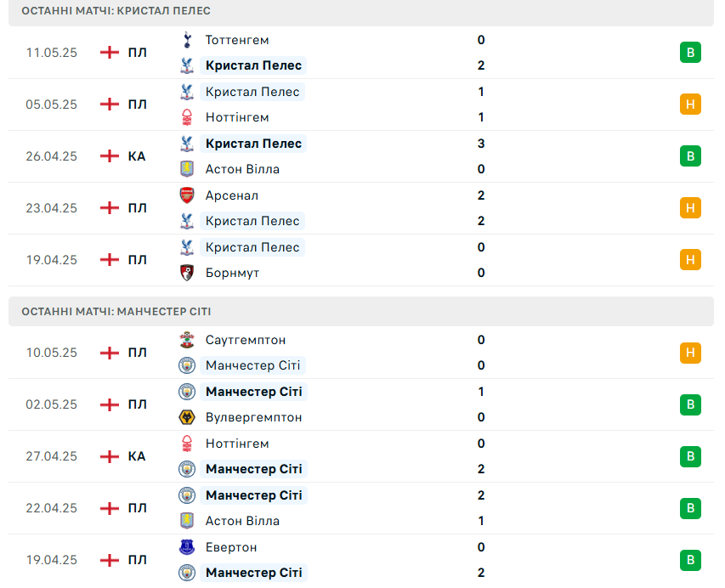Click the Everton club crest icon
This screenshot has width=725, height=588.
[187, 547]
